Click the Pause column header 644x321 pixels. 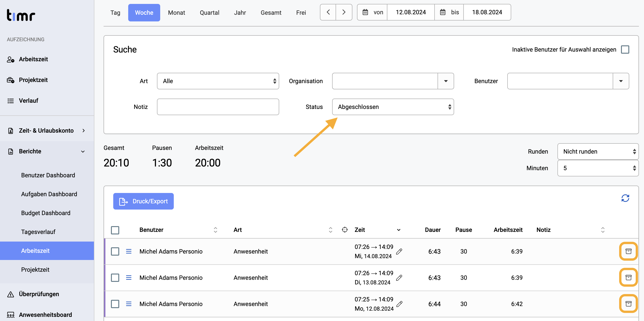click(464, 230)
